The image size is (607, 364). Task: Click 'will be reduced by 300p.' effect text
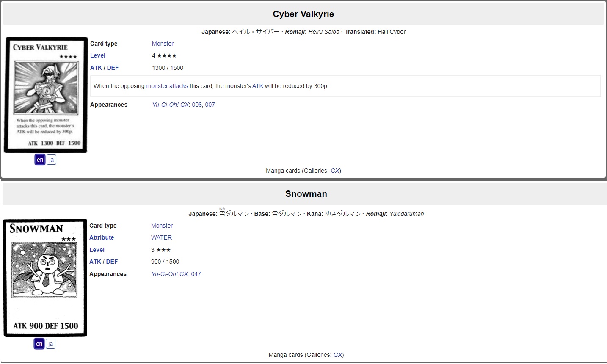[297, 86]
